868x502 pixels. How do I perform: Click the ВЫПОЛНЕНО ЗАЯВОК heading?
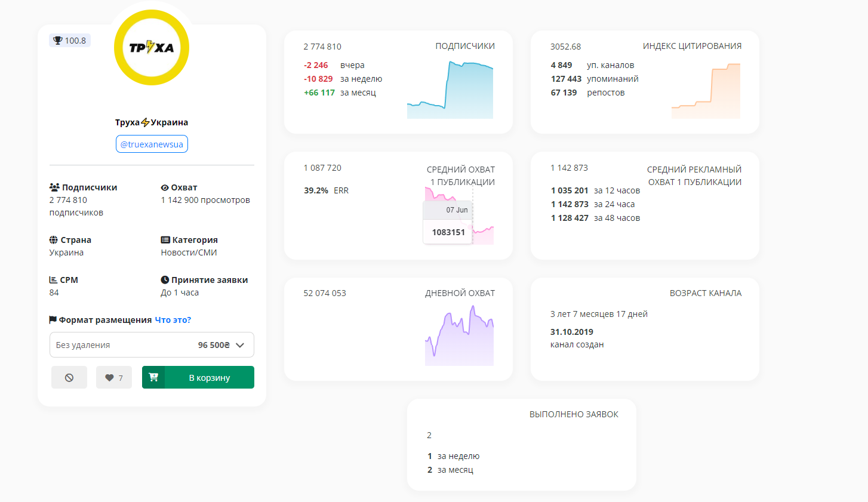pos(574,414)
